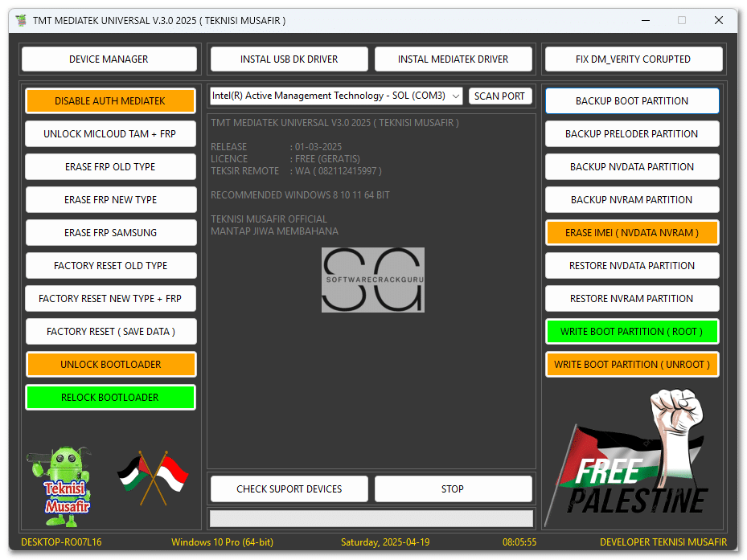
Task: Click the TMT app icon in the title bar
Action: (x=20, y=21)
